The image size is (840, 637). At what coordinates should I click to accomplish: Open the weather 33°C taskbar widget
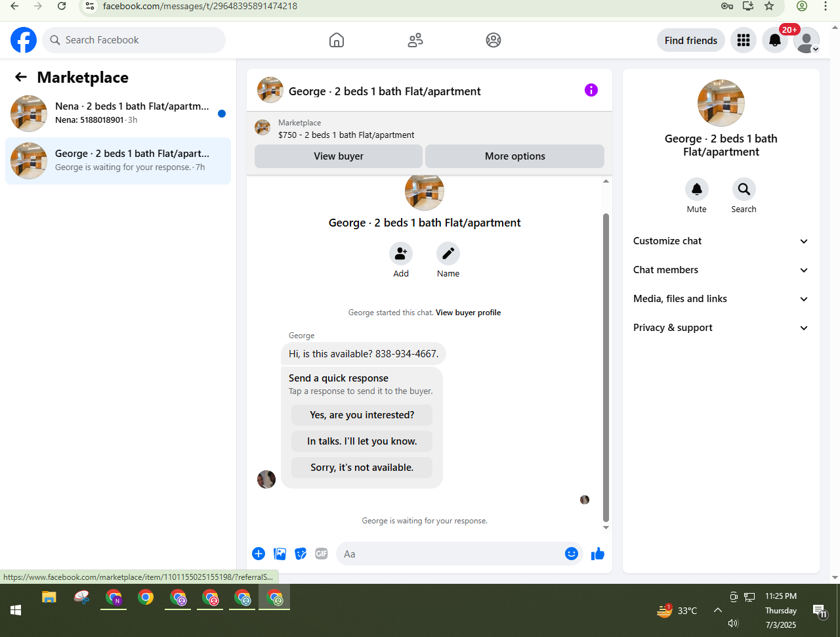click(x=677, y=611)
